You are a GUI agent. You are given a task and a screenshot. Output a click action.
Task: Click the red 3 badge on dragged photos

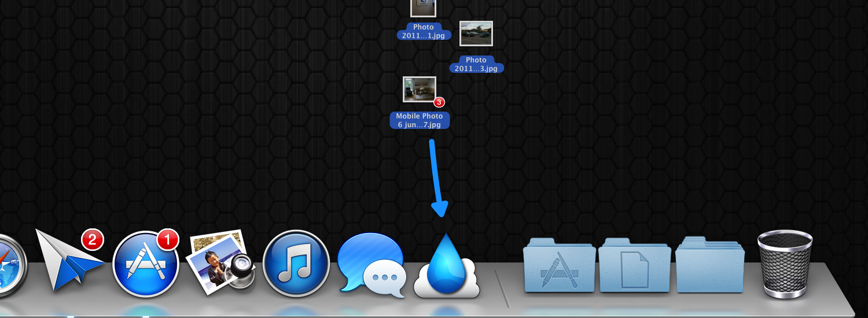click(x=439, y=102)
